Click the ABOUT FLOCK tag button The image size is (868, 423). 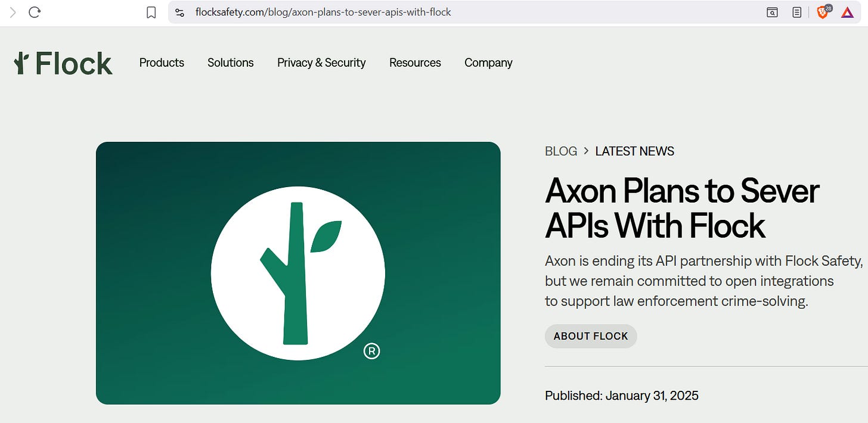pyautogui.click(x=591, y=336)
